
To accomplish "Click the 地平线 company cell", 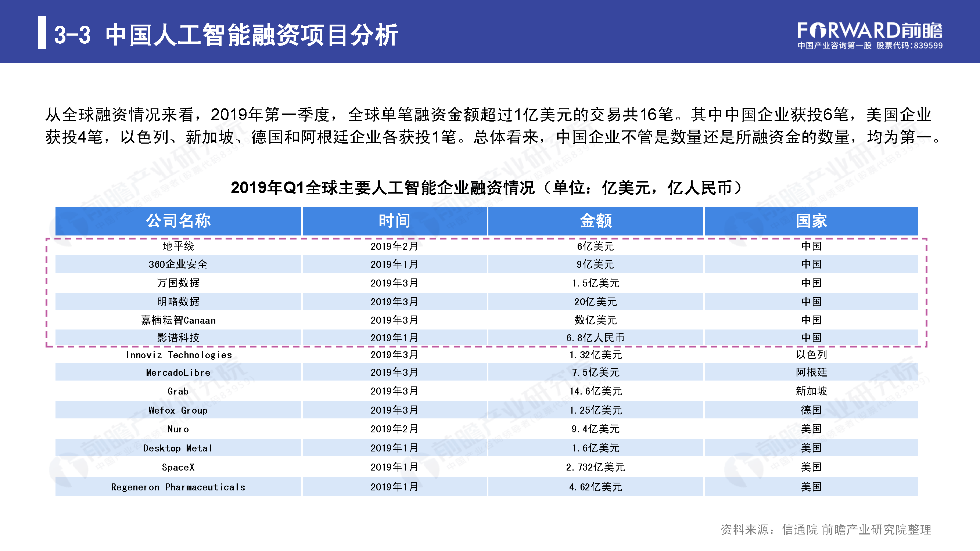I will [x=178, y=246].
